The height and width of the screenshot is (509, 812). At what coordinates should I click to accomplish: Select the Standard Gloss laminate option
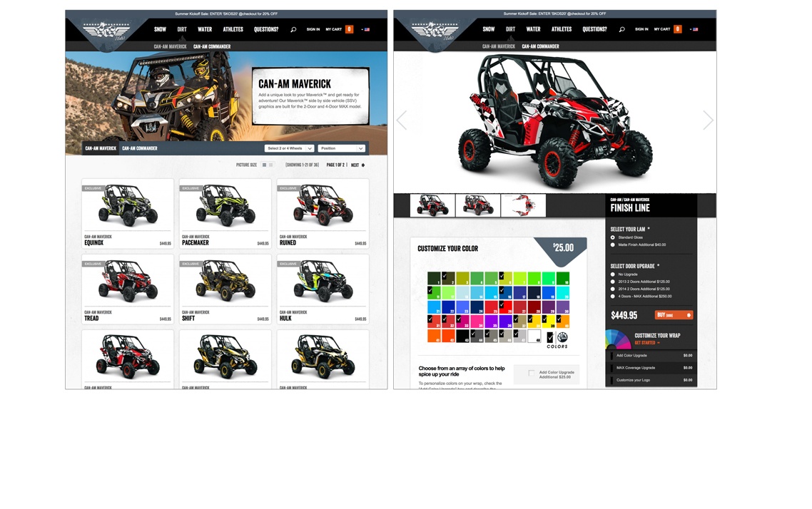click(613, 237)
